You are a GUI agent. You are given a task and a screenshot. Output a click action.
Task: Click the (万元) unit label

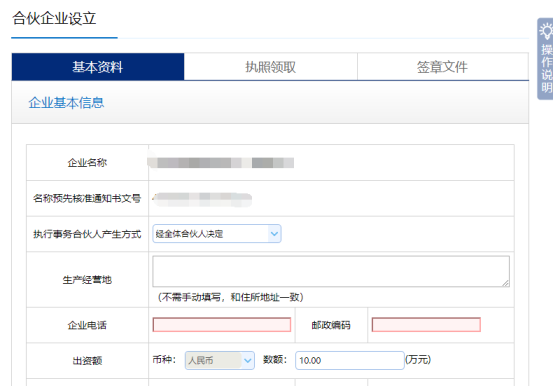(x=418, y=360)
